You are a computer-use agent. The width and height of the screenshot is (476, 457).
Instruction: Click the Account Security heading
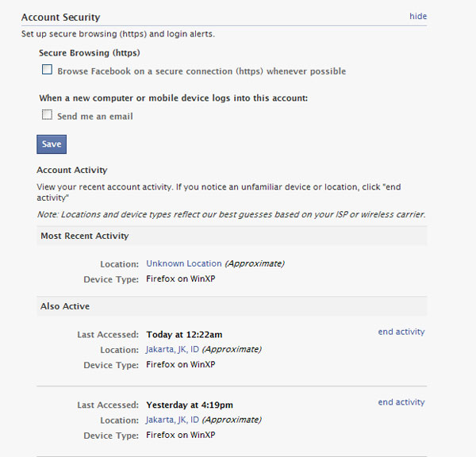coord(60,17)
